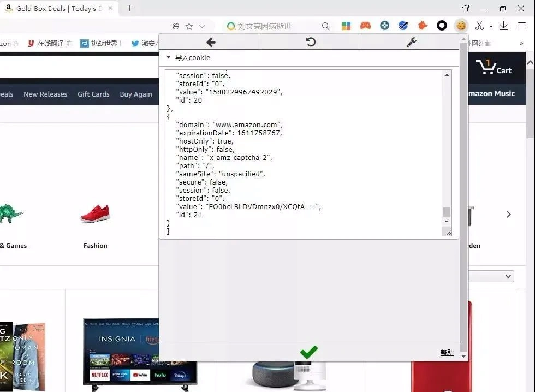This screenshot has height=392, width=535.
Task: Click into the cookie JSON text area
Action: point(304,153)
